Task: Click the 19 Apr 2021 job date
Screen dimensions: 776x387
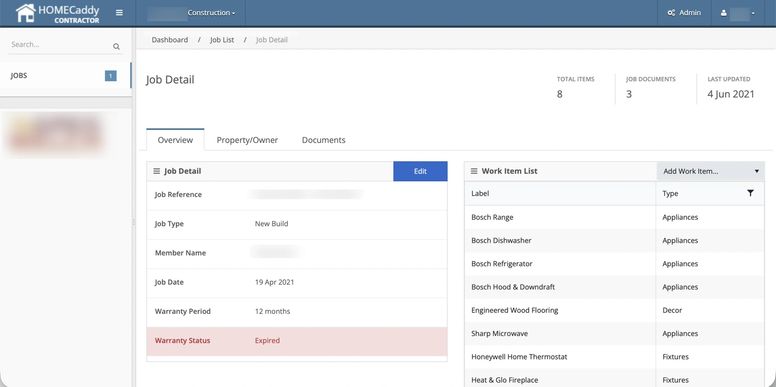Action: click(x=274, y=282)
